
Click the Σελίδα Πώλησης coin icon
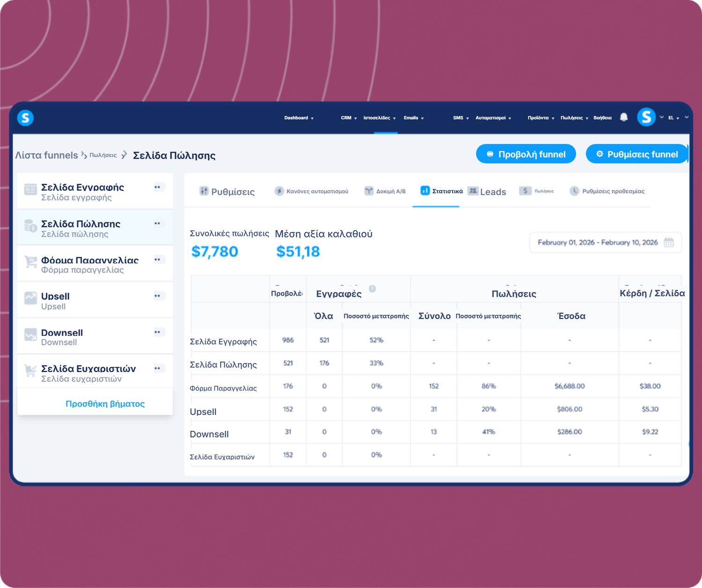click(30, 226)
